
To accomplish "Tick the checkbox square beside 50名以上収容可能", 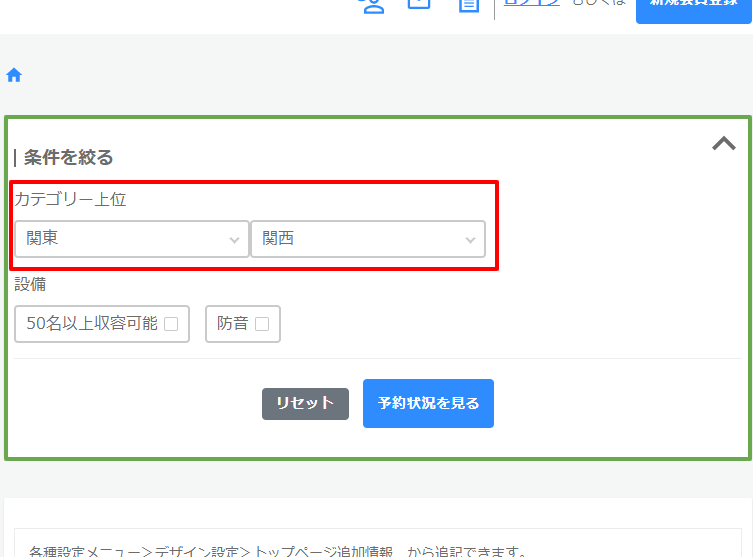I will (x=171, y=324).
